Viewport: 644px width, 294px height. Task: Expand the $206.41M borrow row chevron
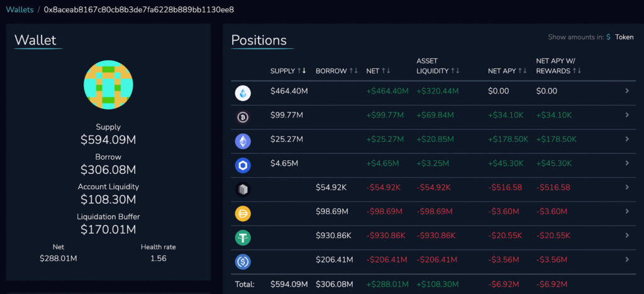click(626, 259)
